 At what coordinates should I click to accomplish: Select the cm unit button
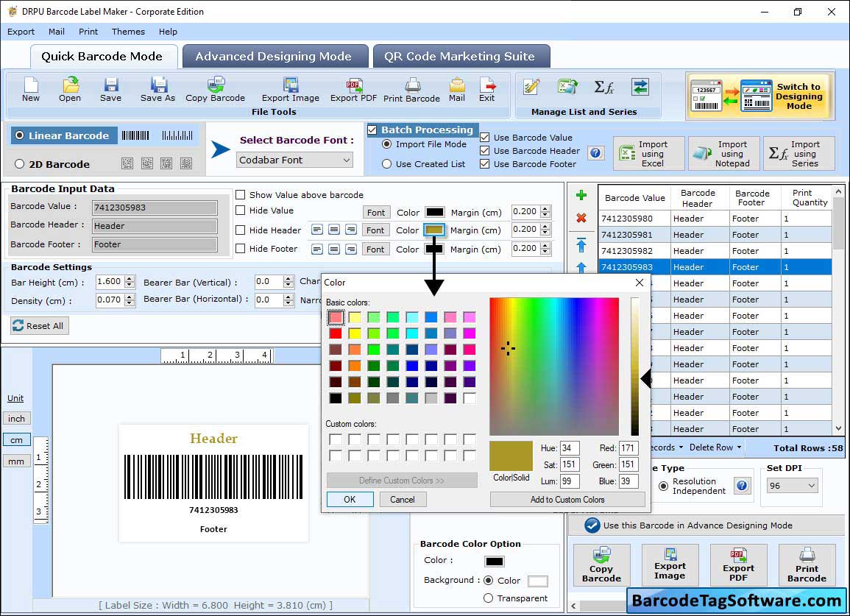(16, 440)
